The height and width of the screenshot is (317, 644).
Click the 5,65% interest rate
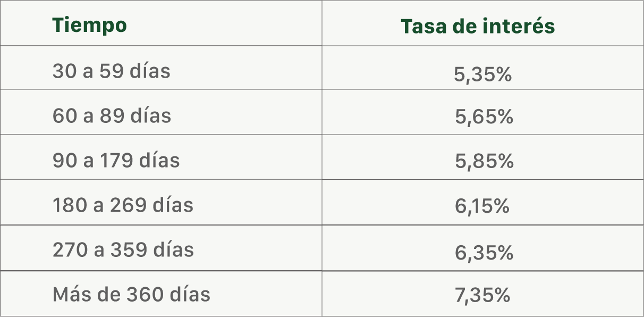click(484, 116)
